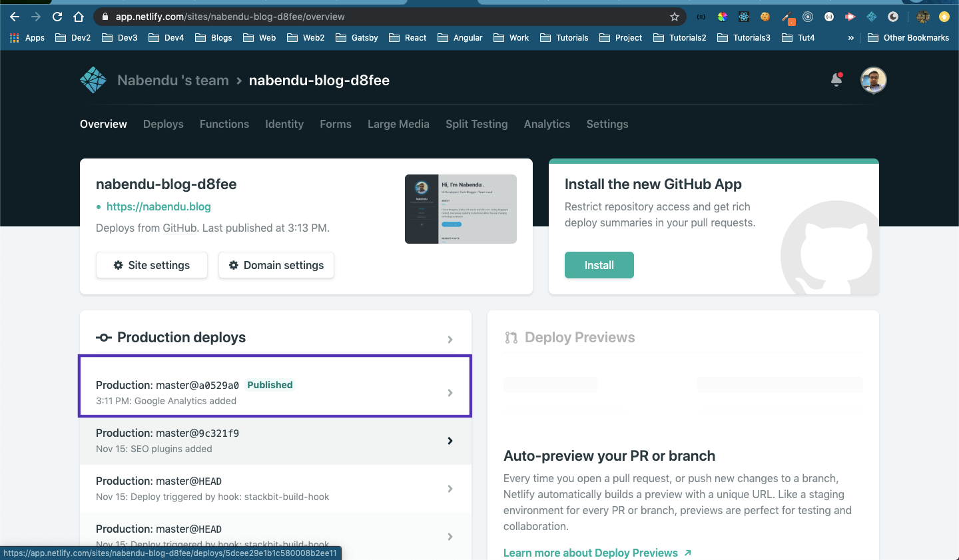Screen dimensions: 959x560
Task: Open the red video recorder extension
Action: 850,17
